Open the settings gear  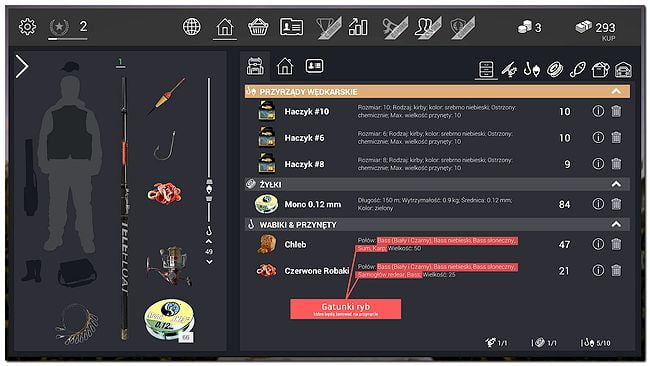click(x=27, y=27)
